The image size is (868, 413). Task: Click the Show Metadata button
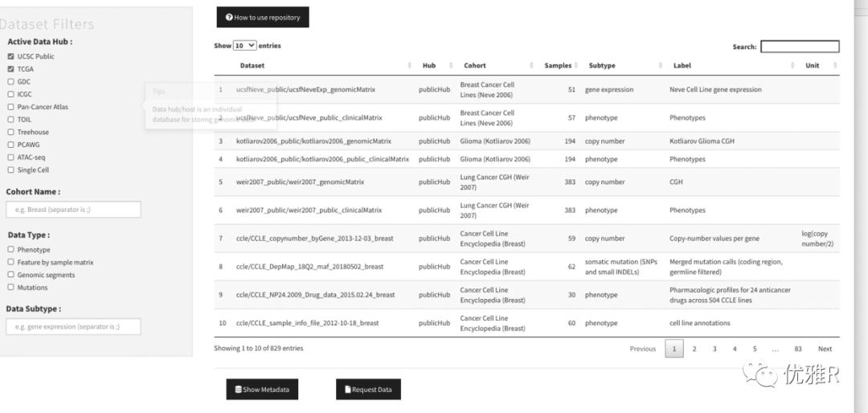[x=262, y=389]
